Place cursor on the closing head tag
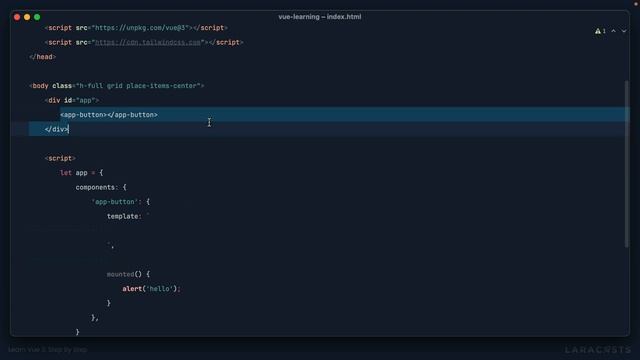The width and height of the screenshot is (640, 360). (x=42, y=57)
